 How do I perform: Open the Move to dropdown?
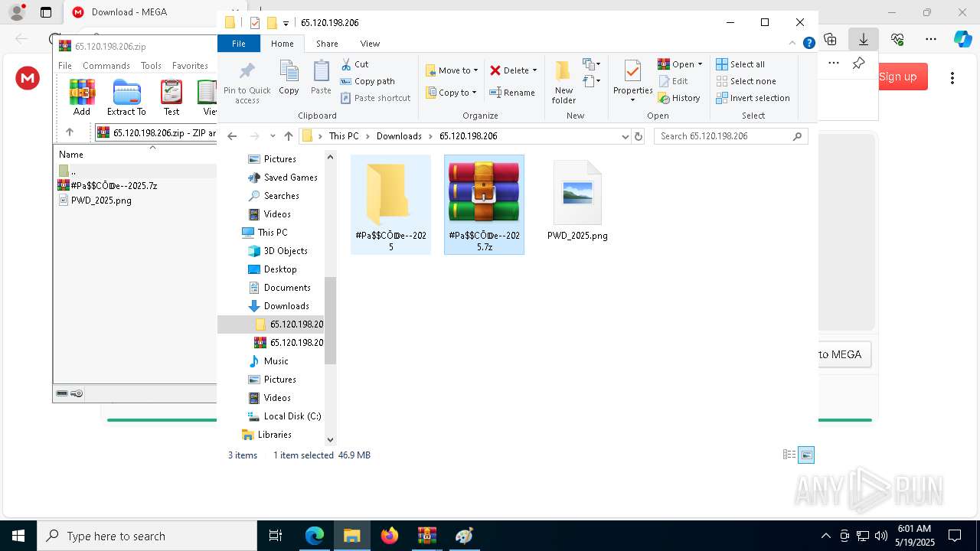[x=452, y=70]
